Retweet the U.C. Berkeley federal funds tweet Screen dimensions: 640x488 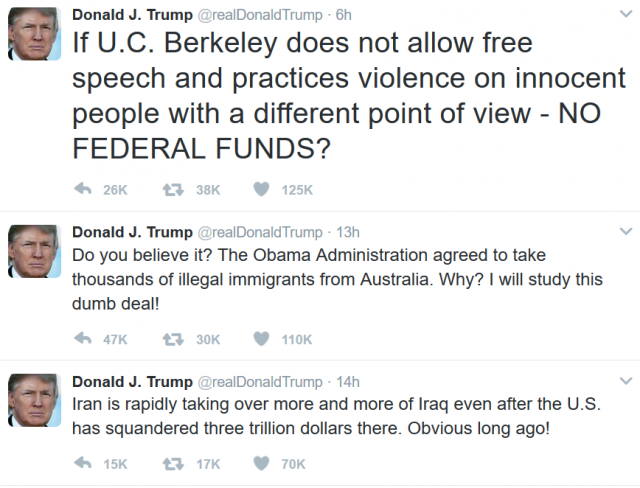point(173,190)
